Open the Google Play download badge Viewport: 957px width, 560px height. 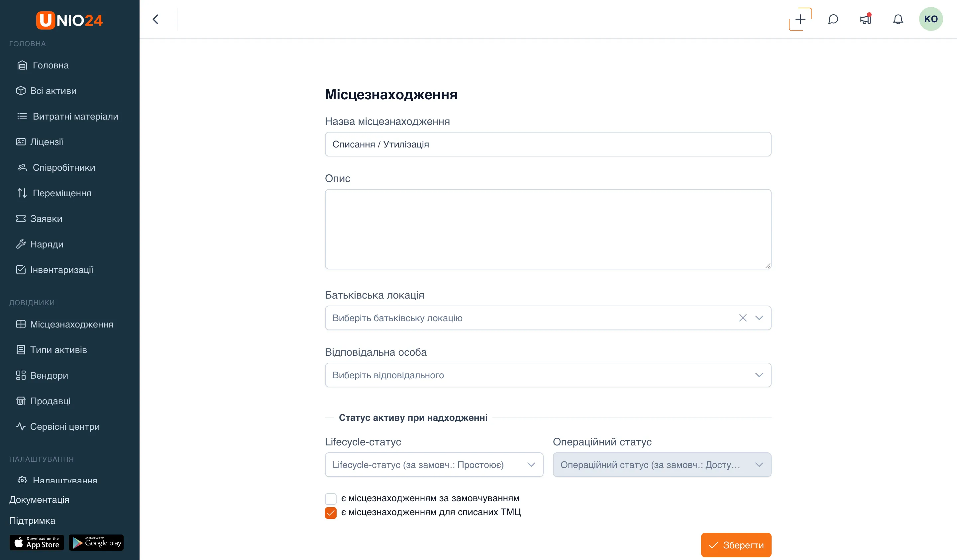(x=96, y=542)
